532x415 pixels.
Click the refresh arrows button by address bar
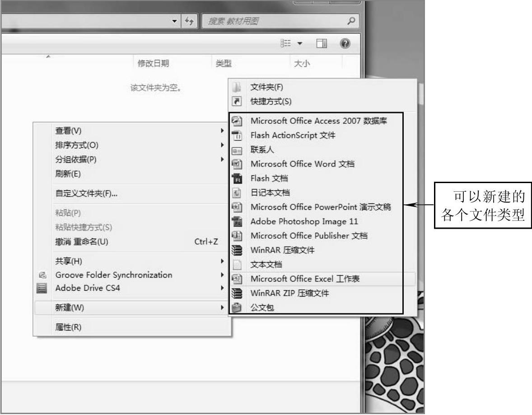click(x=189, y=21)
